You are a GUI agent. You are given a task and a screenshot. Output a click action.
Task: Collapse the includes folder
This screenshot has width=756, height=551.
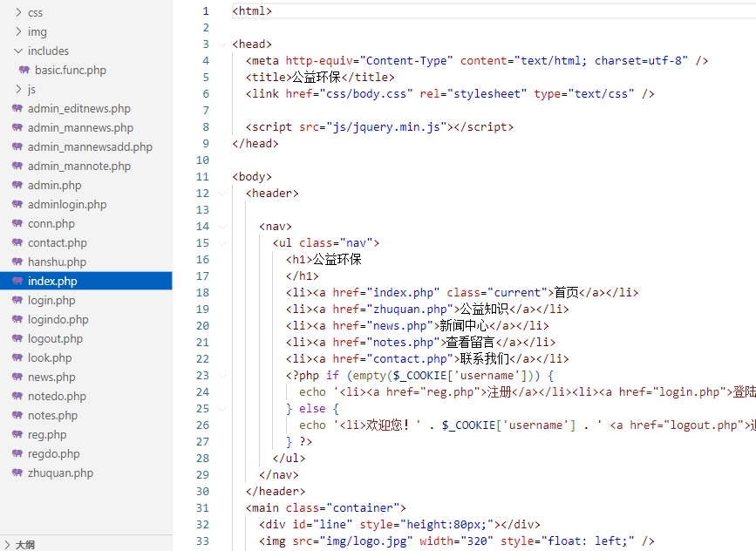(x=18, y=51)
